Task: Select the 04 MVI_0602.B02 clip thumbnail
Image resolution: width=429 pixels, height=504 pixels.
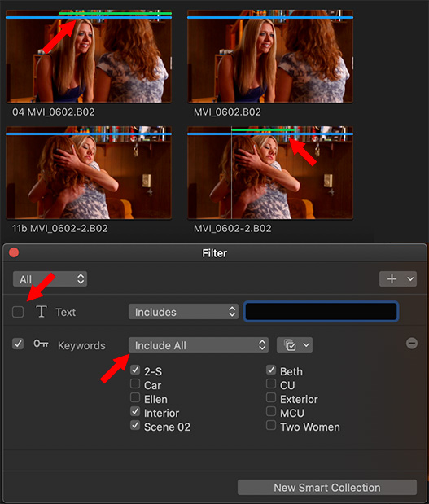Action: [x=89, y=56]
